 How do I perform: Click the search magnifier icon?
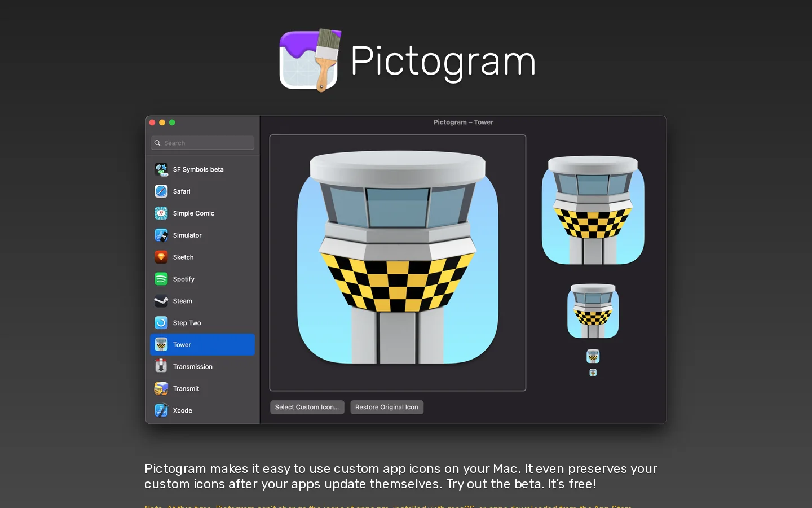[157, 143]
